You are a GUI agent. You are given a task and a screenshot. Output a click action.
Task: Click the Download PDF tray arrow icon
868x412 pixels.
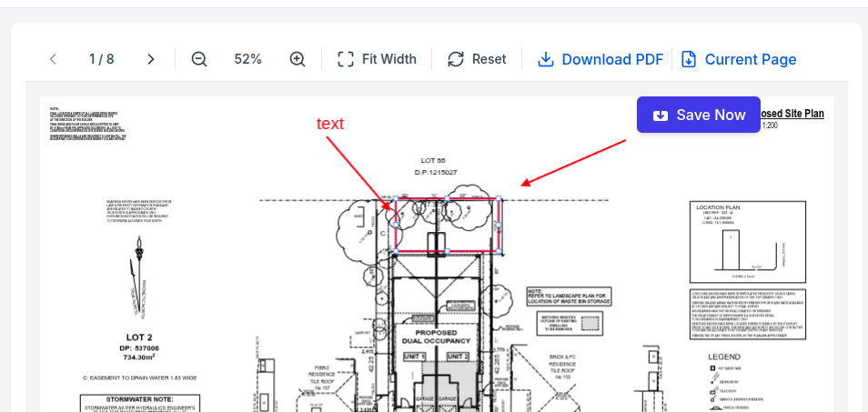[x=546, y=59]
